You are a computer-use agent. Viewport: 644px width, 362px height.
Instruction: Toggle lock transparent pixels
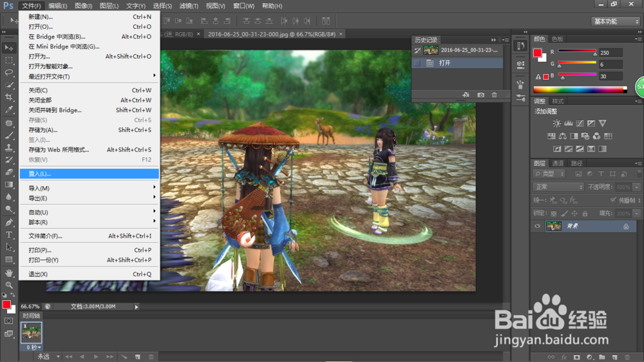click(x=554, y=213)
